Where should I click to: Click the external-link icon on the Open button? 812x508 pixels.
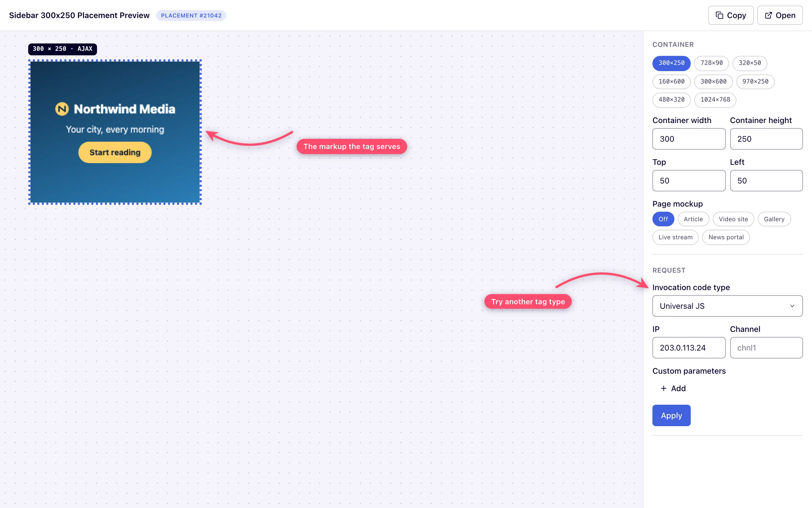(x=768, y=16)
